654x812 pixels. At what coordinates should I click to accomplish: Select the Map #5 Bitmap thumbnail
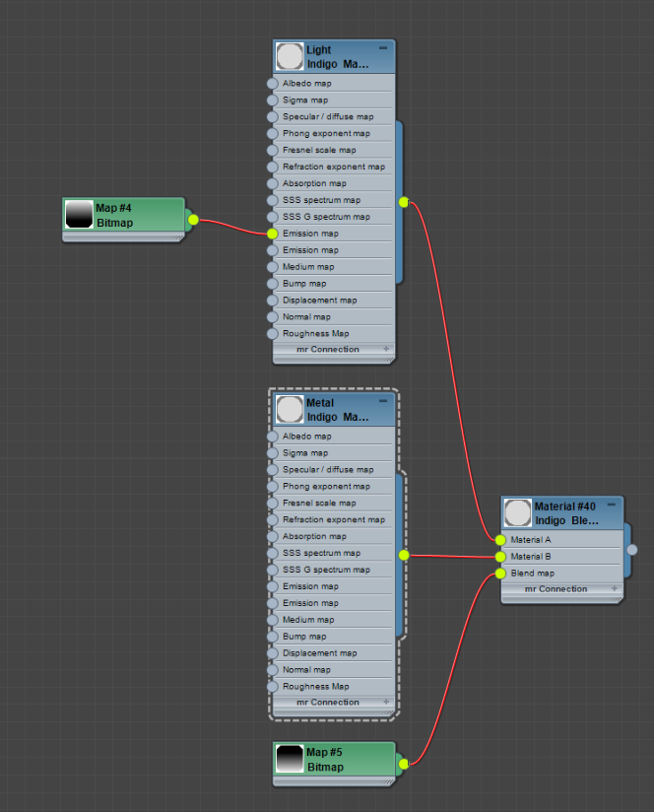pyautogui.click(x=290, y=760)
